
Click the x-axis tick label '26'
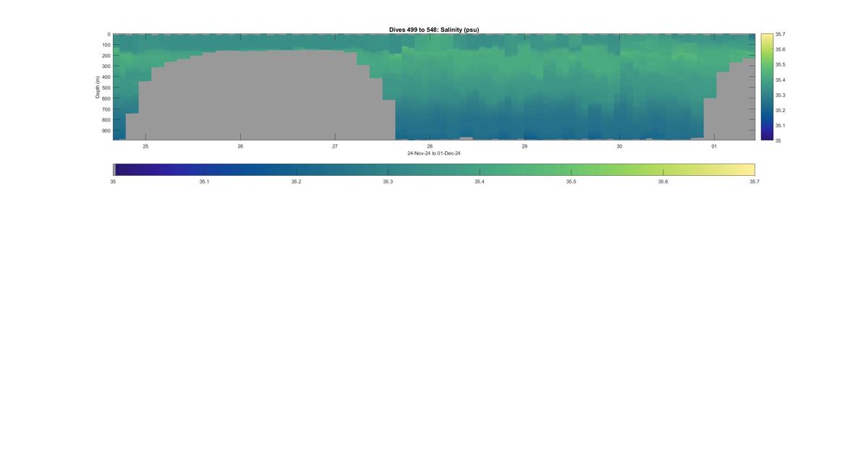click(x=240, y=146)
